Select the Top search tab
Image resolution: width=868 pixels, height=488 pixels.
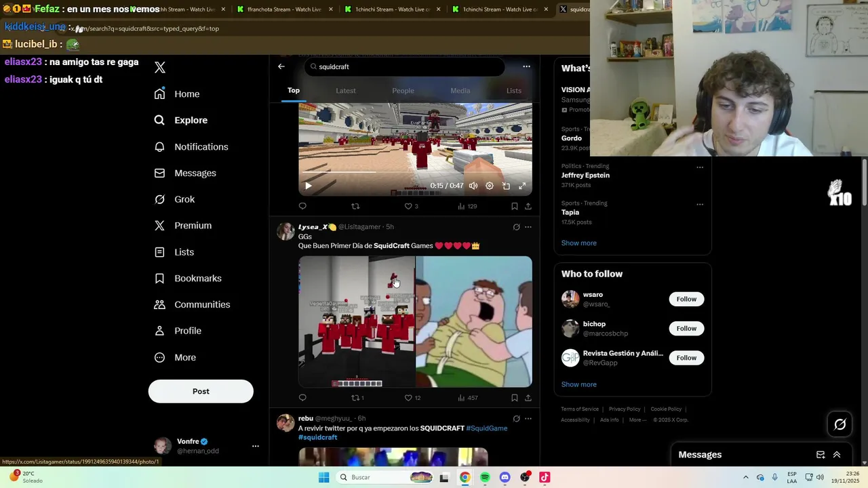tap(293, 90)
